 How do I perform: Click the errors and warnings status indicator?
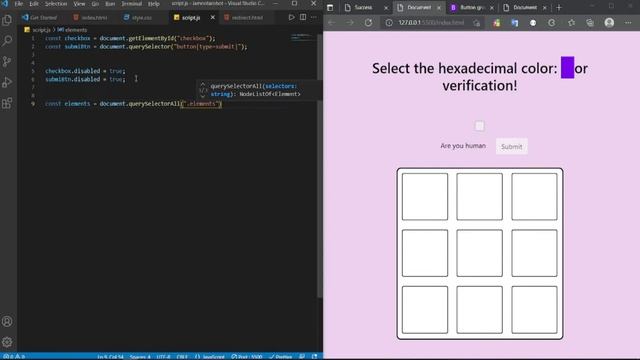14,356
